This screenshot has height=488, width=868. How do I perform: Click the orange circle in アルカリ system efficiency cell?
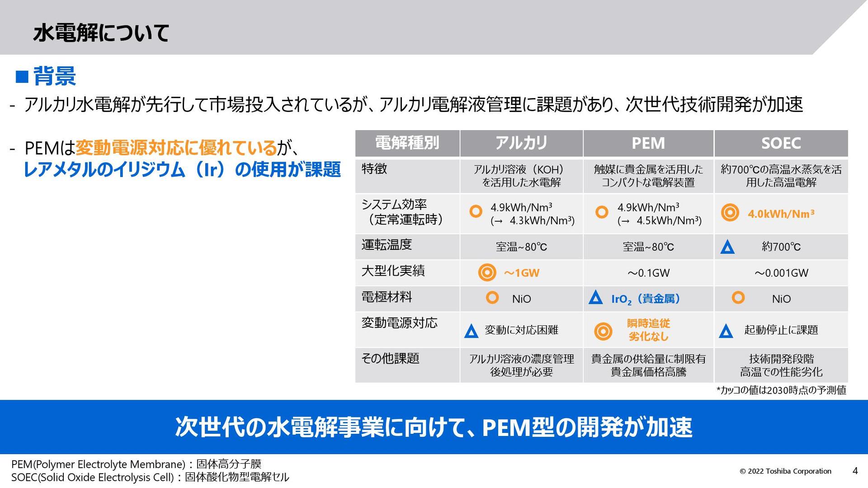[x=476, y=211]
